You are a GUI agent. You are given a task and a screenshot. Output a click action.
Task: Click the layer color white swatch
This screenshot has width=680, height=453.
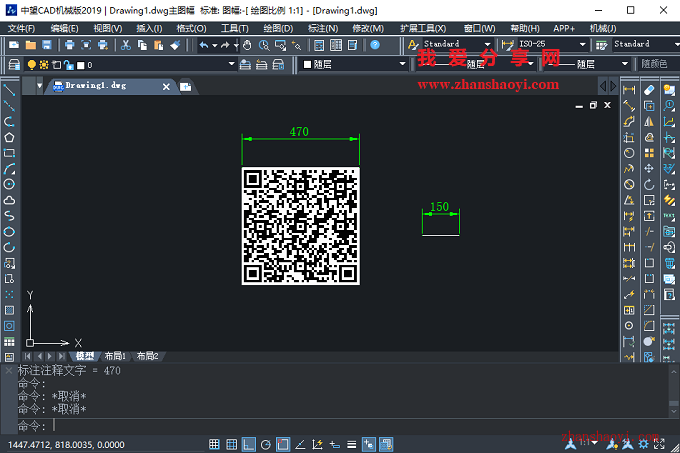(x=81, y=65)
